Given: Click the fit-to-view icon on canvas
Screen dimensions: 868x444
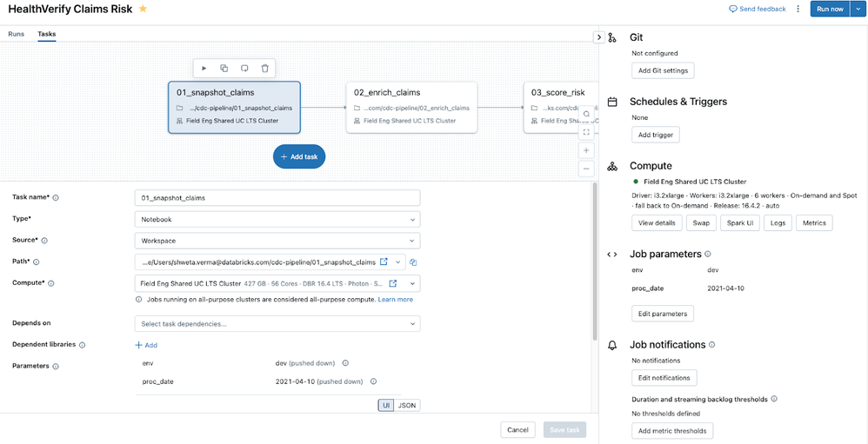Looking at the screenshot, I should pos(586,131).
